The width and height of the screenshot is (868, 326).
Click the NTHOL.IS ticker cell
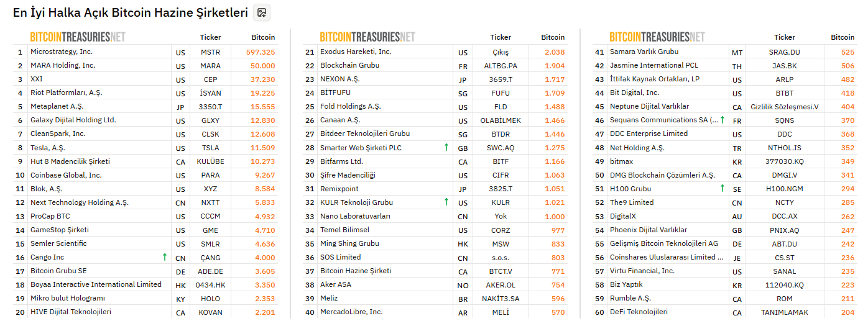click(x=785, y=147)
